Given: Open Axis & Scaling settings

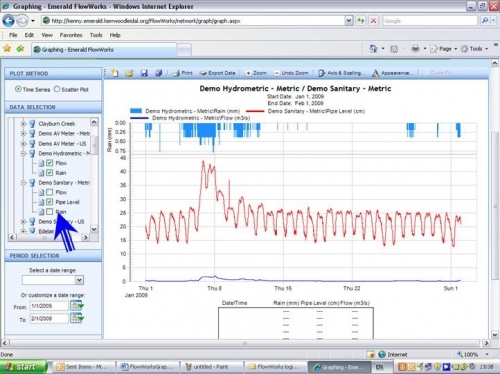Looking at the screenshot, I should click(x=340, y=73).
